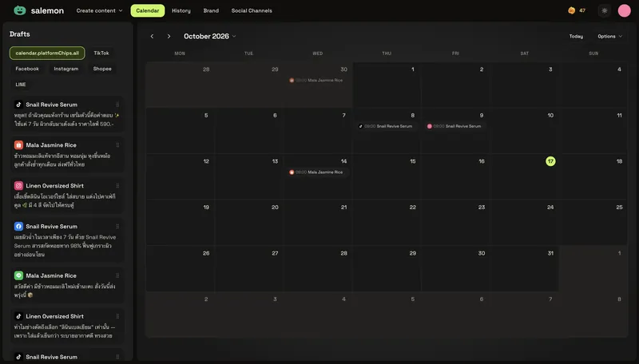The width and height of the screenshot is (639, 364).
Task: Open the pink user avatar menu
Action: (x=624, y=11)
